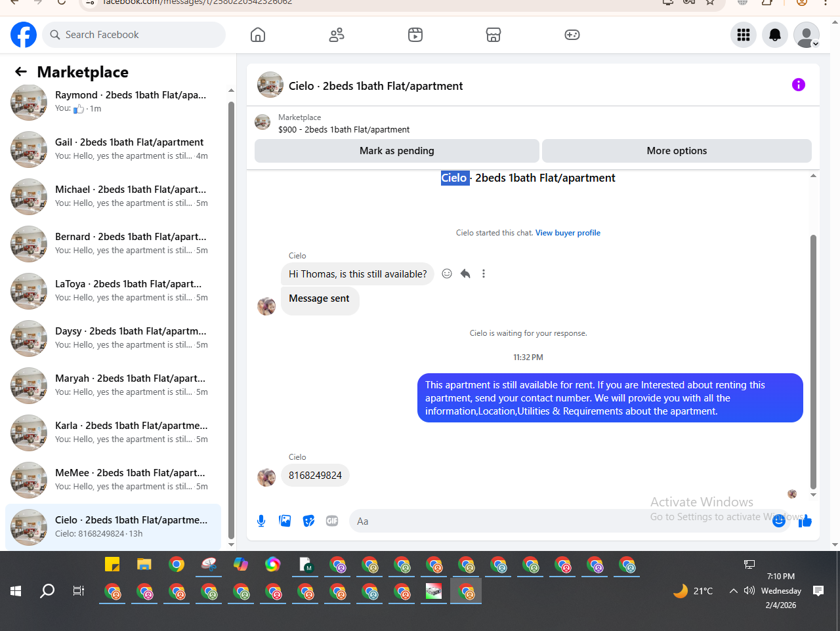Open the Facebook menu grid icon

tap(744, 35)
